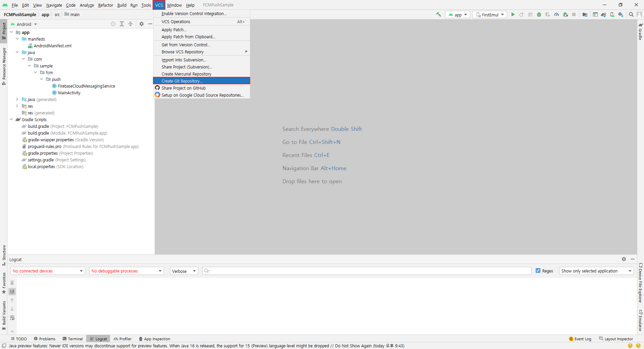Open Resource Manager side panel
644x349 pixels.
click(4, 66)
